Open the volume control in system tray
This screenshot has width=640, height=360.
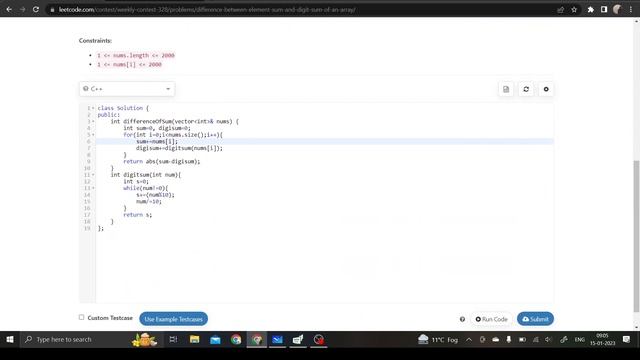point(549,339)
